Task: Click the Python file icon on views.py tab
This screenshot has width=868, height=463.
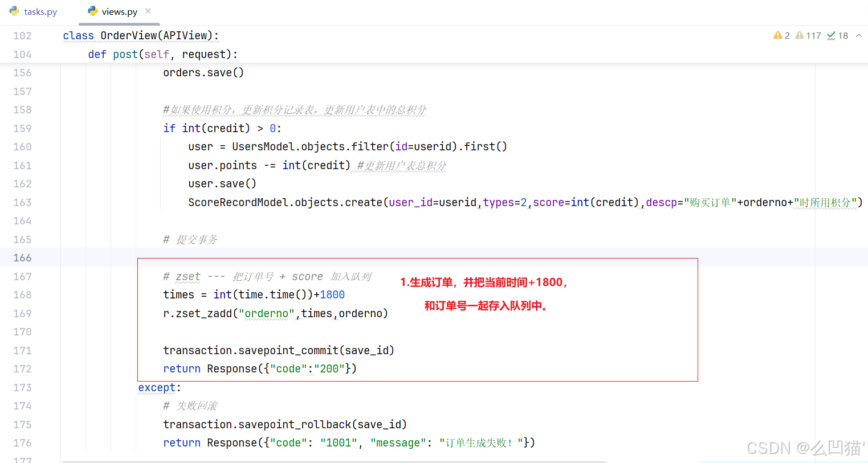Action: pos(92,11)
